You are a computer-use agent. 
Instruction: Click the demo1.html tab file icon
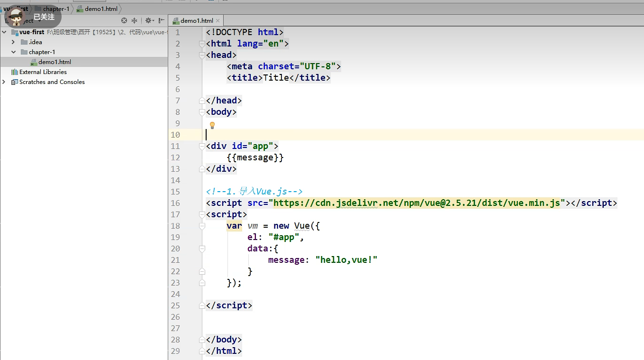[176, 21]
